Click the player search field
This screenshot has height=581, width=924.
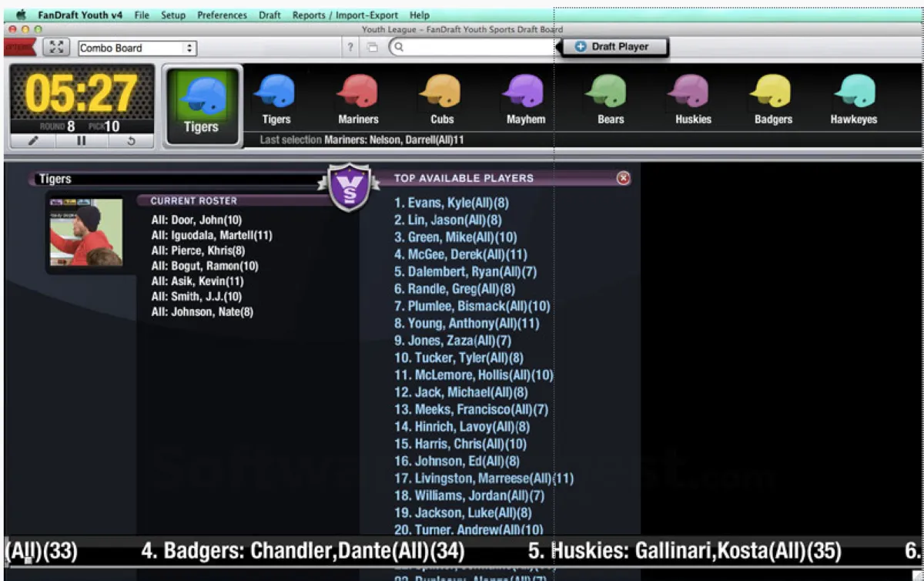[x=472, y=47]
